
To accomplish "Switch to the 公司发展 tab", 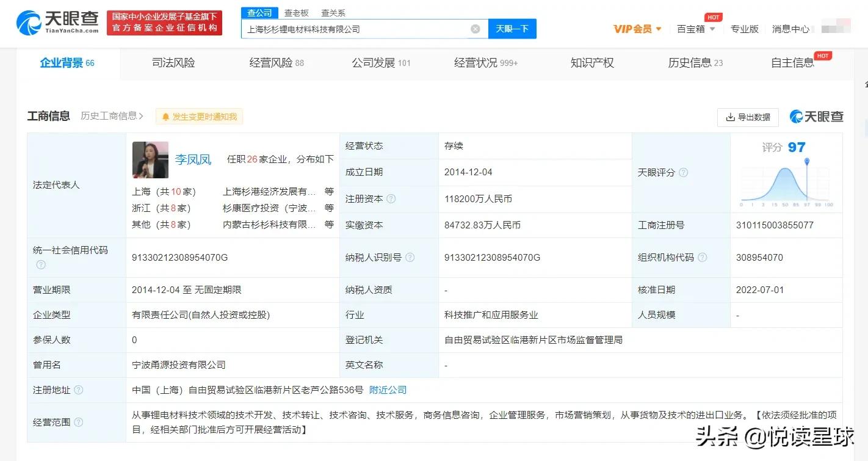I will pos(381,63).
